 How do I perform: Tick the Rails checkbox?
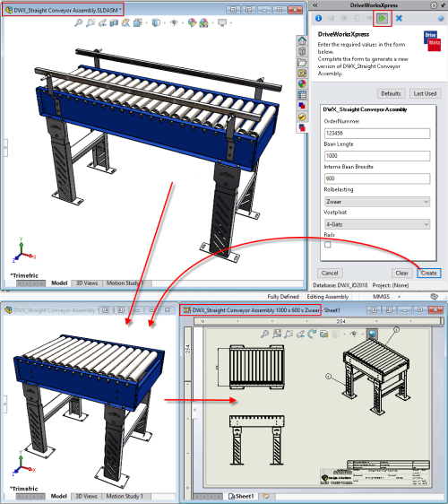coord(328,245)
